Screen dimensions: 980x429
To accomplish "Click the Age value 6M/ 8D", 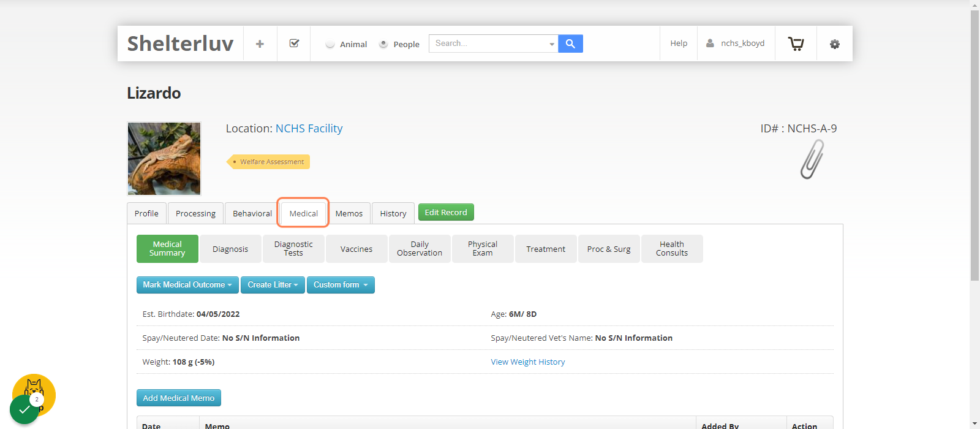I will click(x=522, y=314).
